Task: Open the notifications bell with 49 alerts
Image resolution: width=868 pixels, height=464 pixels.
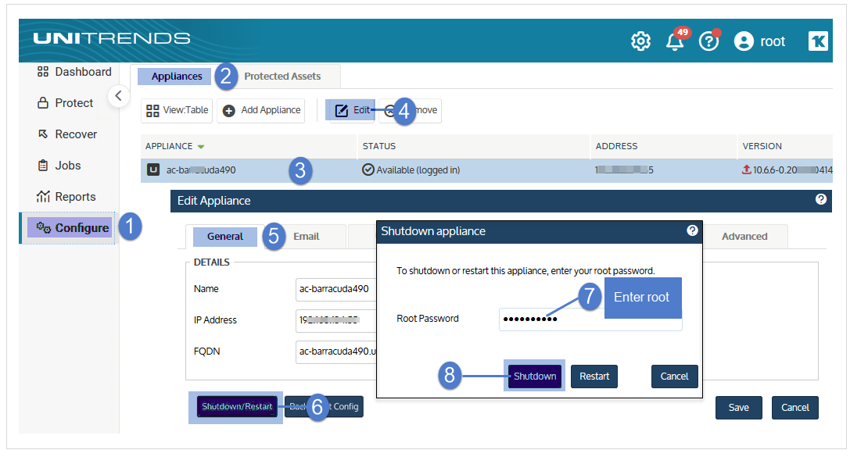Action: [676, 40]
